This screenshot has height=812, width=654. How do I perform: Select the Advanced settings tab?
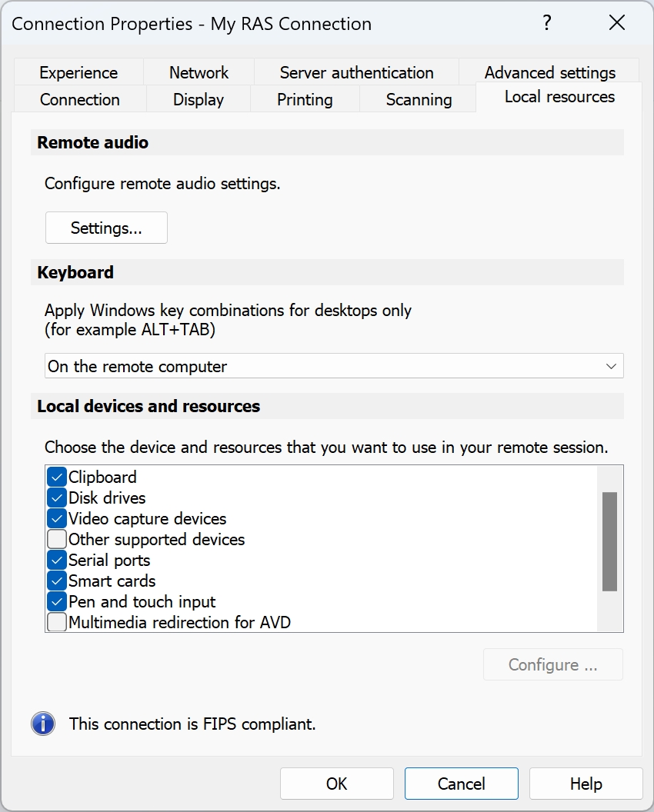(x=549, y=72)
